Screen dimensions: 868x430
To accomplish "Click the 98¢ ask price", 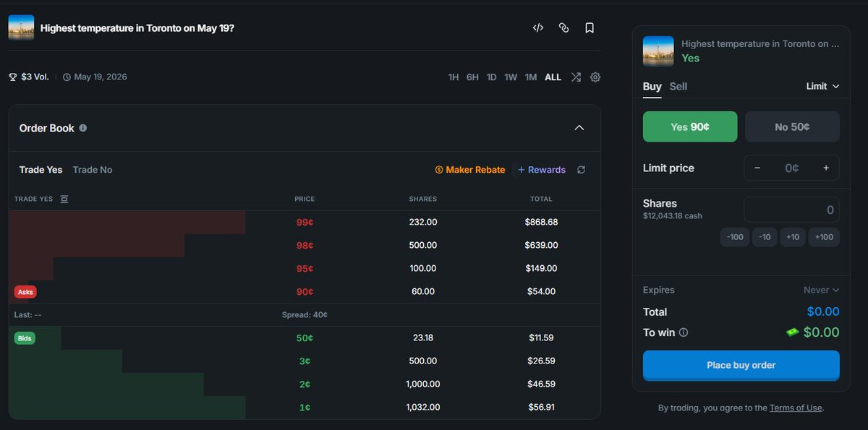I will click(x=305, y=245).
